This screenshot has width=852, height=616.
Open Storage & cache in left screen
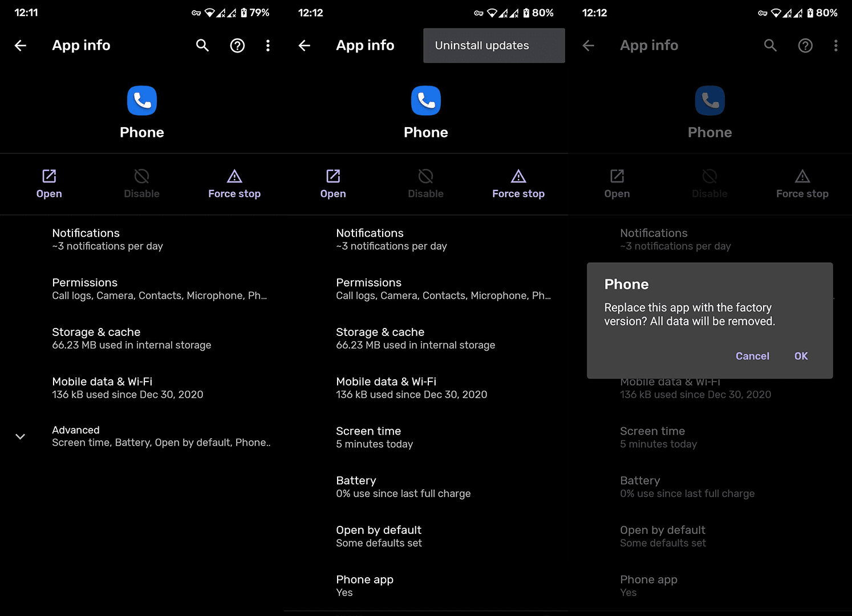(142, 338)
